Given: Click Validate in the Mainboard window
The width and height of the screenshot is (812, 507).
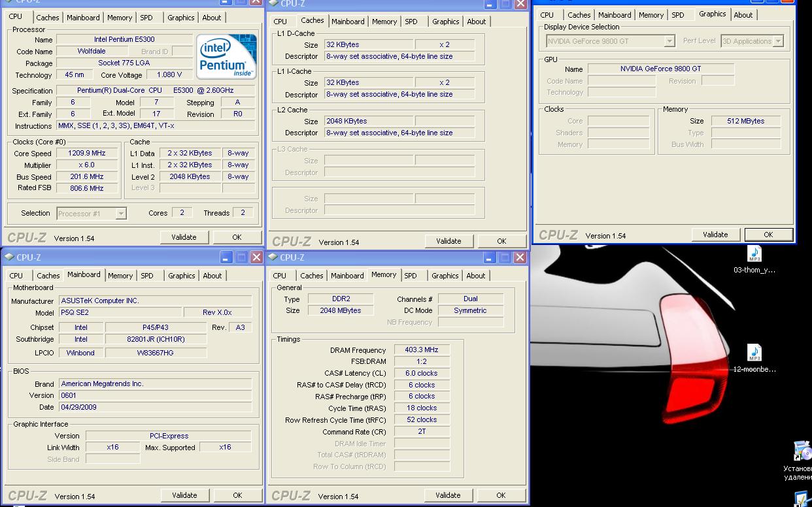Looking at the screenshot, I should pos(184,495).
